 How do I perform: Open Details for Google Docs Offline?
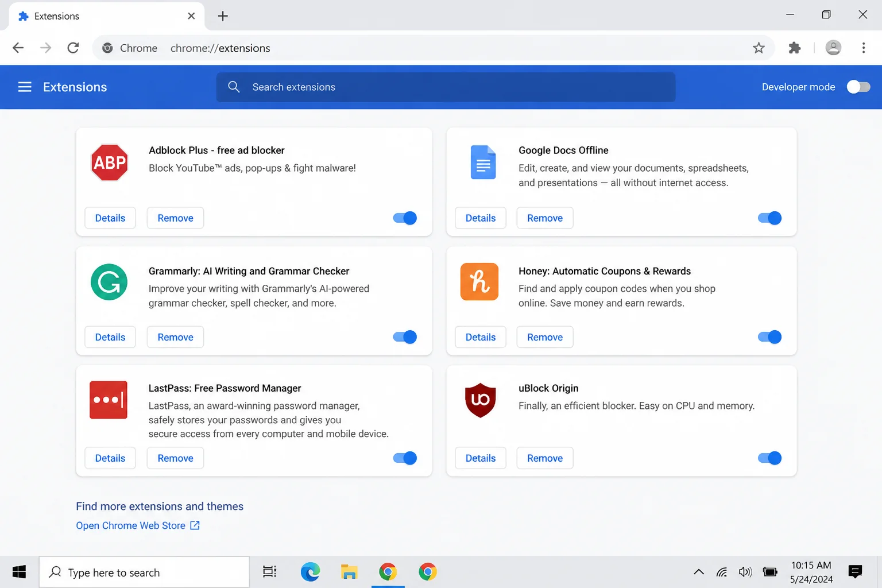pos(481,218)
